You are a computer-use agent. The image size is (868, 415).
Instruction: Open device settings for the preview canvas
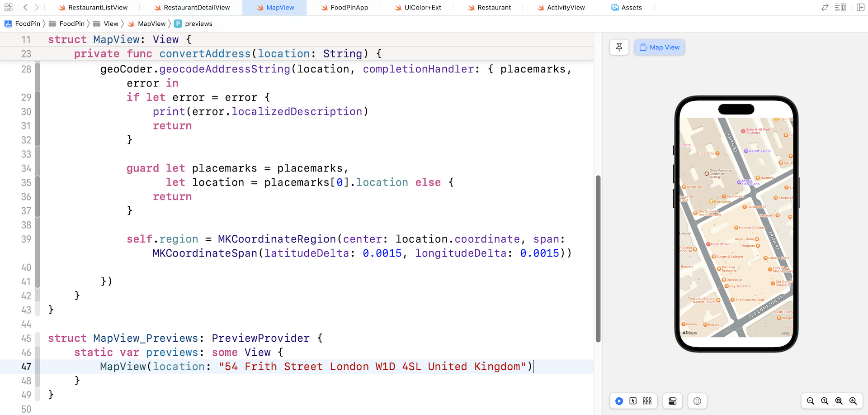pyautogui.click(x=672, y=401)
